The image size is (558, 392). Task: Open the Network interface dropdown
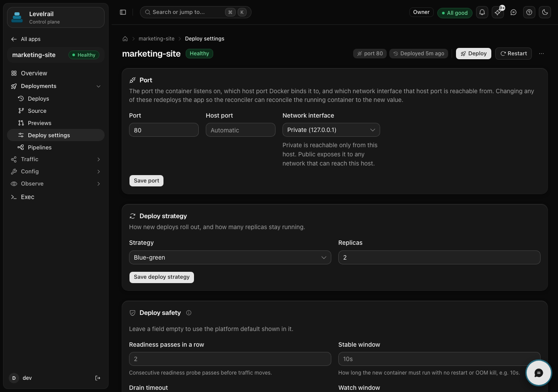click(x=331, y=130)
